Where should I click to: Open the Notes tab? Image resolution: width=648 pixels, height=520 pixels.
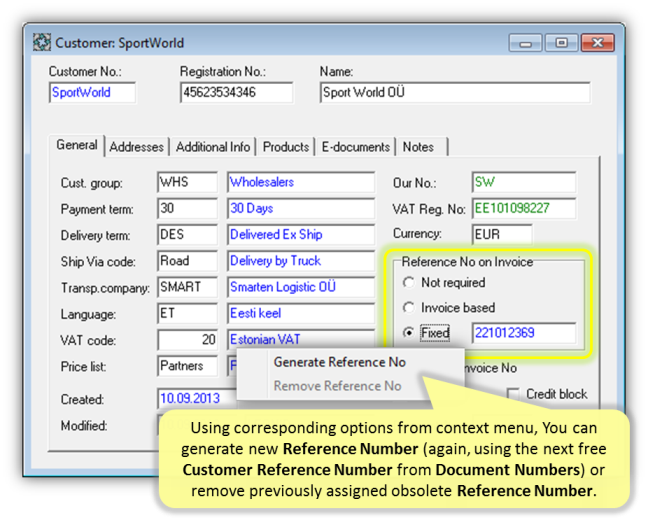coord(422,147)
